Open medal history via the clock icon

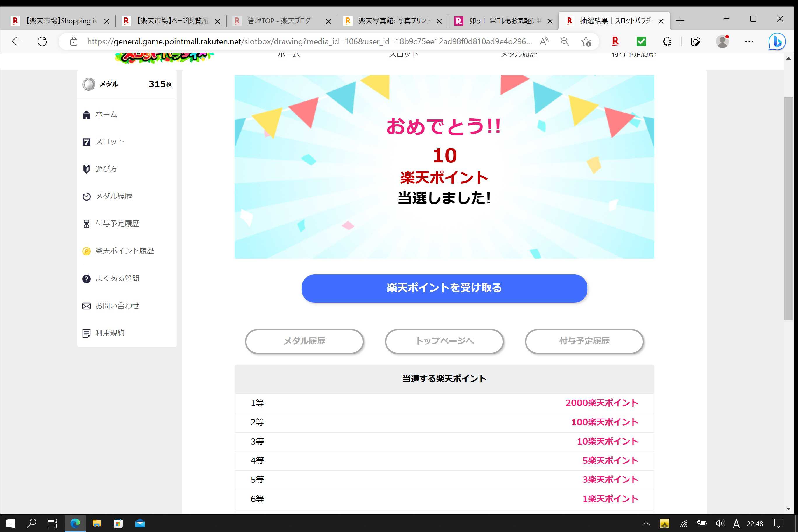pyautogui.click(x=86, y=197)
